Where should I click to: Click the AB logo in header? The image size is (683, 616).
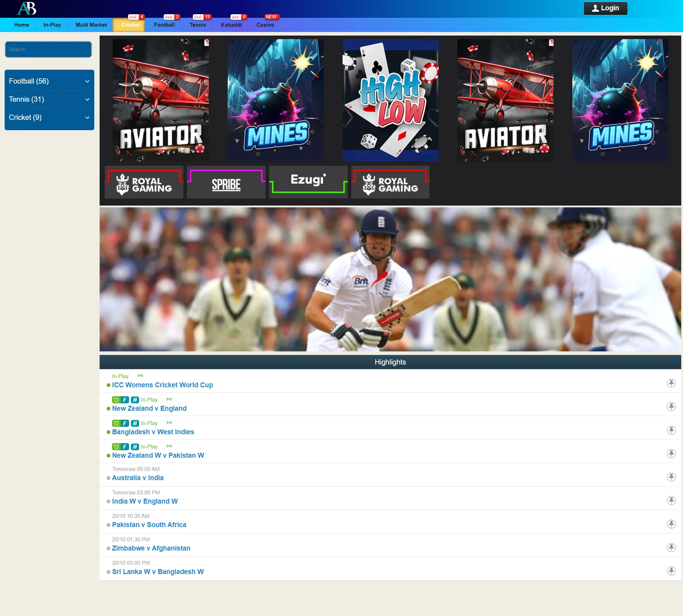click(27, 8)
